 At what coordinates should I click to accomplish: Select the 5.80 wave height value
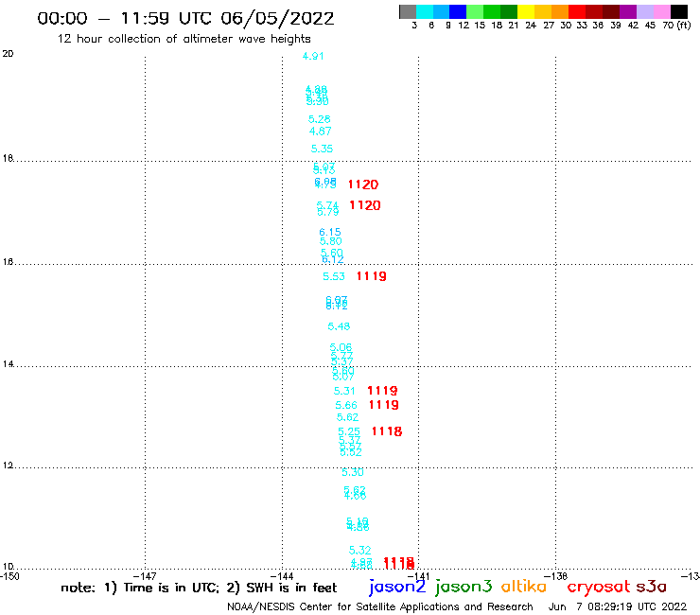tap(331, 241)
